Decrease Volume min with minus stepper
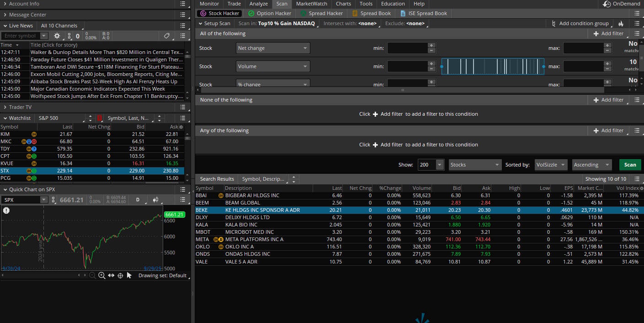 click(431, 69)
